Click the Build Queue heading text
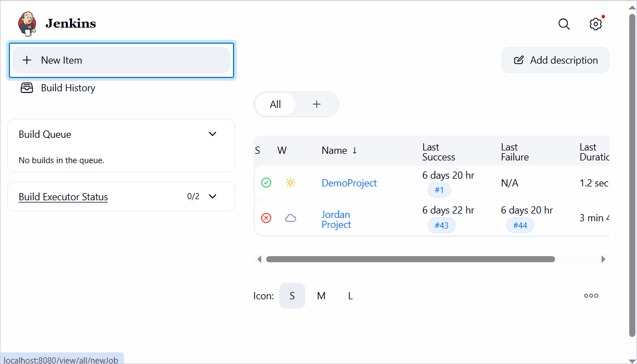Viewport: 637px width, 364px height. [x=45, y=134]
